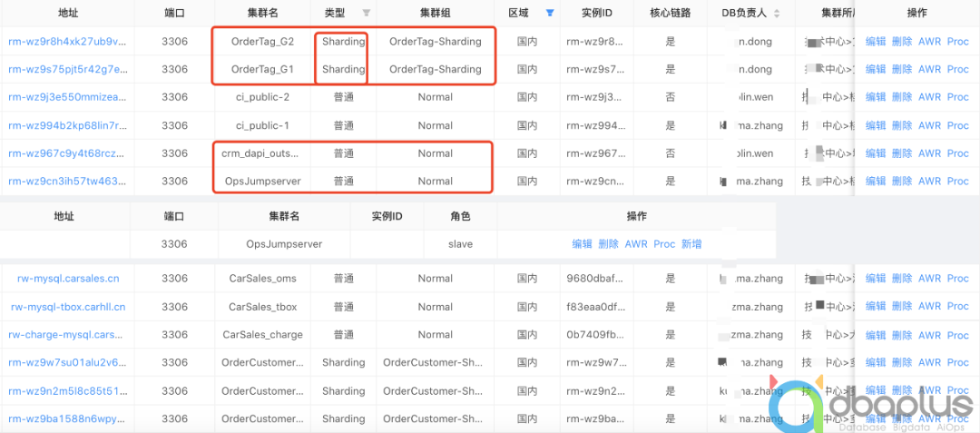The width and height of the screenshot is (980, 433).
Task: Click AWR for CarSales_tbox row
Action: (x=929, y=306)
